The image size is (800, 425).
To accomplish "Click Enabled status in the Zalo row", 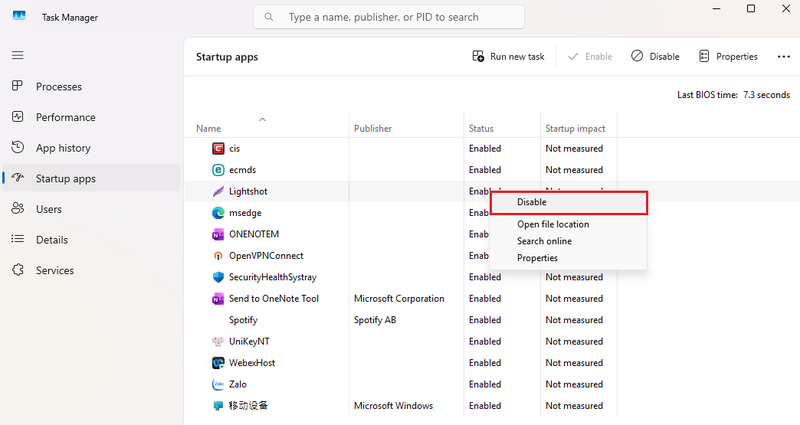I will click(x=485, y=384).
